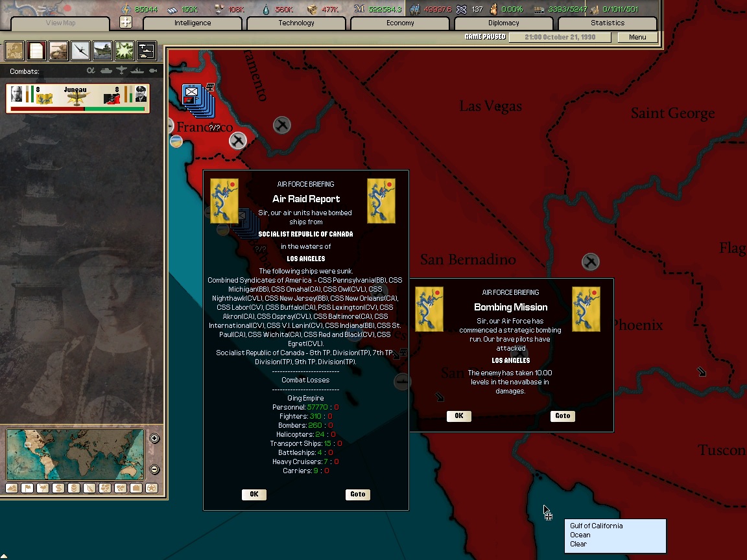Open the naval units warship icon

[102, 51]
